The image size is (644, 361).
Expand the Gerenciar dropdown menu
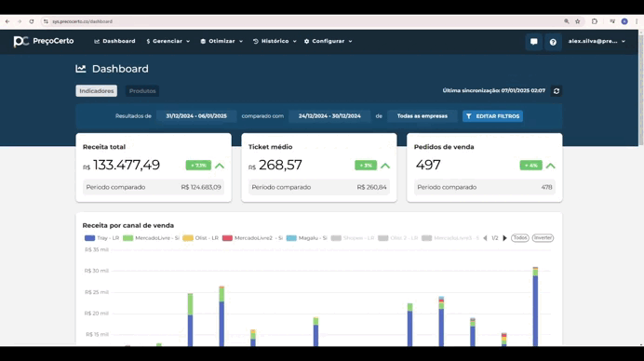click(x=168, y=41)
